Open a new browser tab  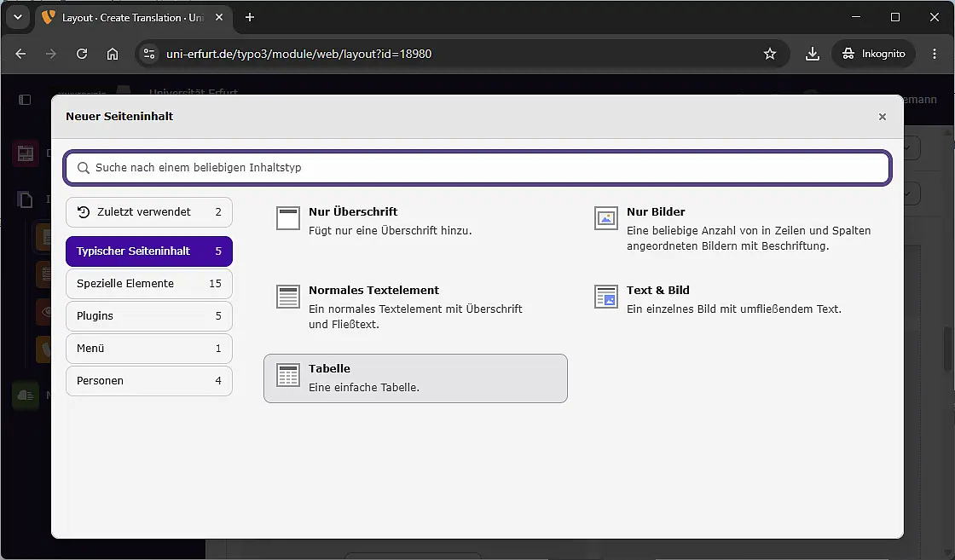tap(249, 17)
